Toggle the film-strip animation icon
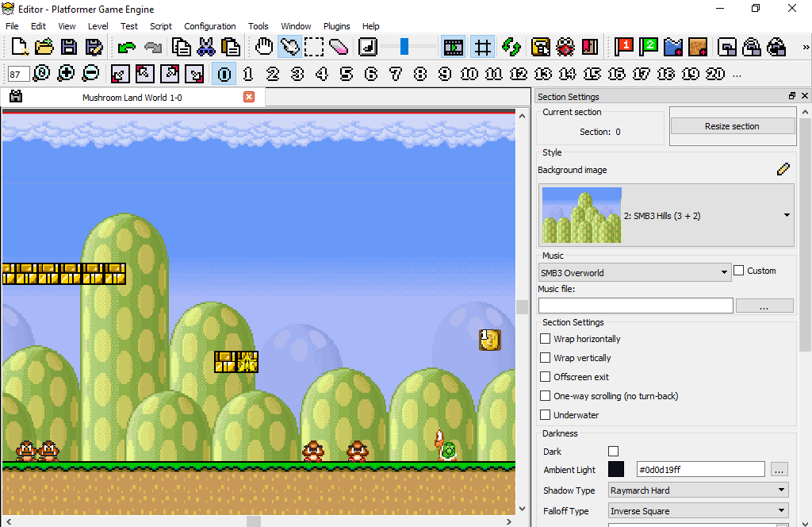Image resolution: width=812 pixels, height=527 pixels. point(453,47)
